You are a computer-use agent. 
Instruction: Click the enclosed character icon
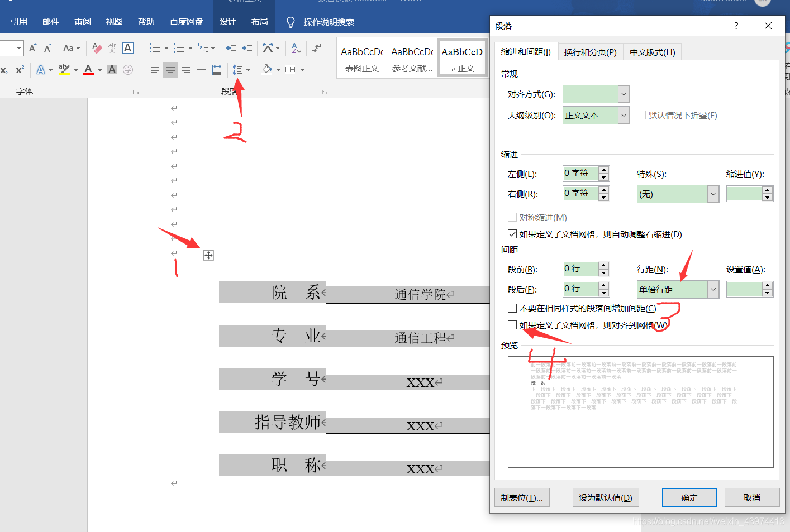point(128,70)
